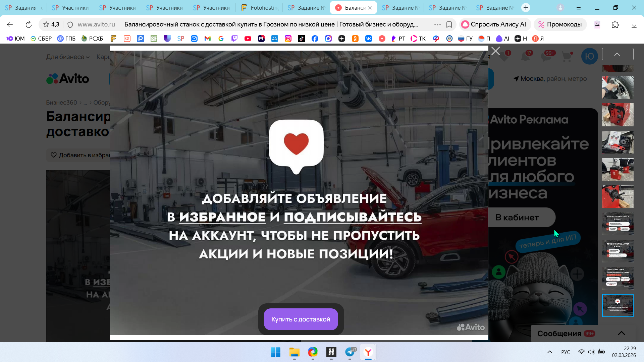This screenshot has height=362, width=644.
Task: Click the browser bookmark icon in address bar
Action: pos(449,24)
